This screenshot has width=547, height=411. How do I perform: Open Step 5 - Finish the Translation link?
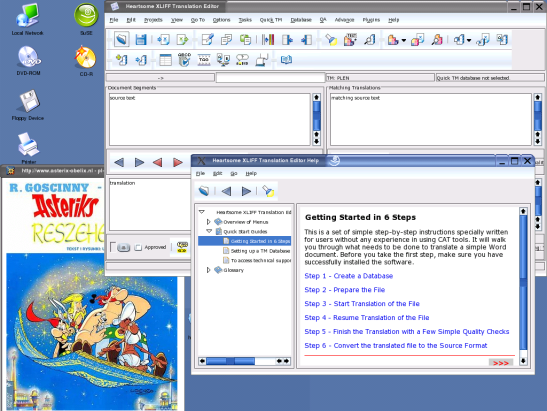[407, 332]
